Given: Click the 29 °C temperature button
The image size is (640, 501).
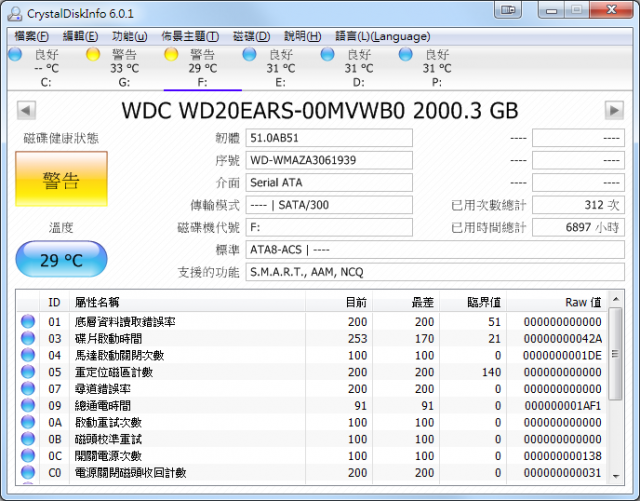Looking at the screenshot, I should tap(61, 259).
